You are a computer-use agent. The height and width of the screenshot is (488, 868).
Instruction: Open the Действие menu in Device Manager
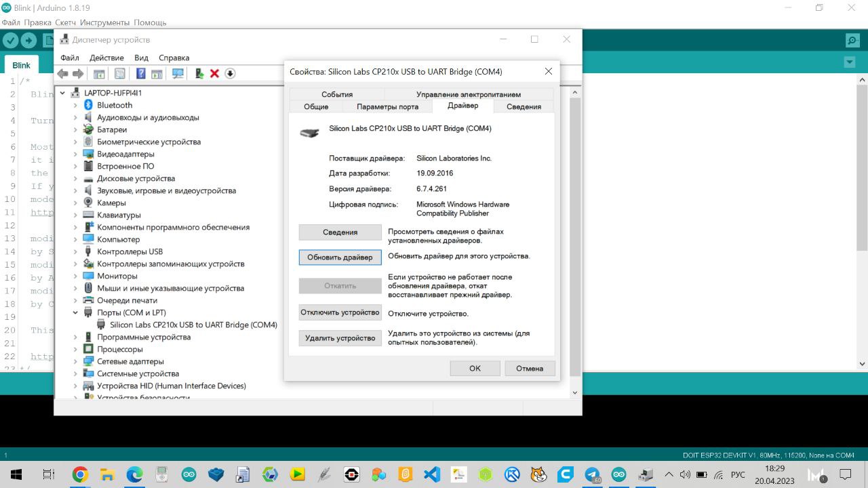[106, 58]
